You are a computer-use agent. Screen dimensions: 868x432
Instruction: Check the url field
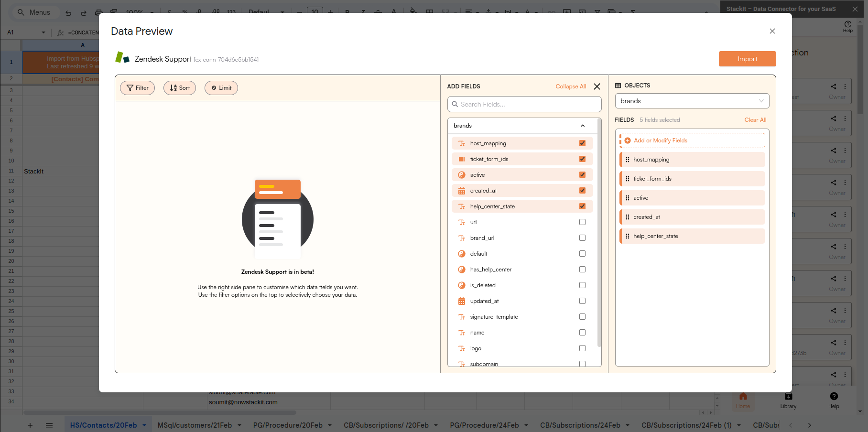[x=582, y=222]
